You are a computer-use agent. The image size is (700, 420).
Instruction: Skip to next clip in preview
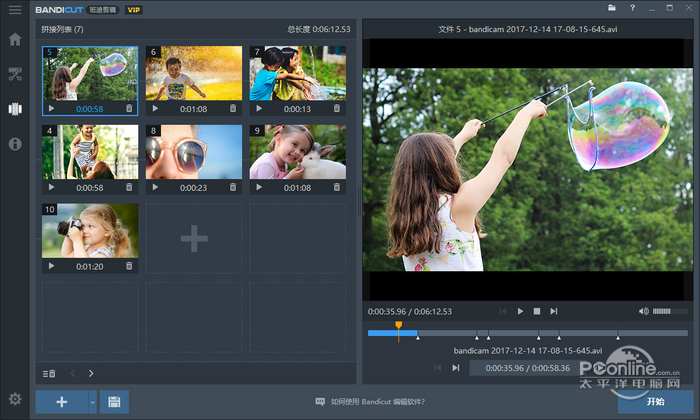(554, 311)
